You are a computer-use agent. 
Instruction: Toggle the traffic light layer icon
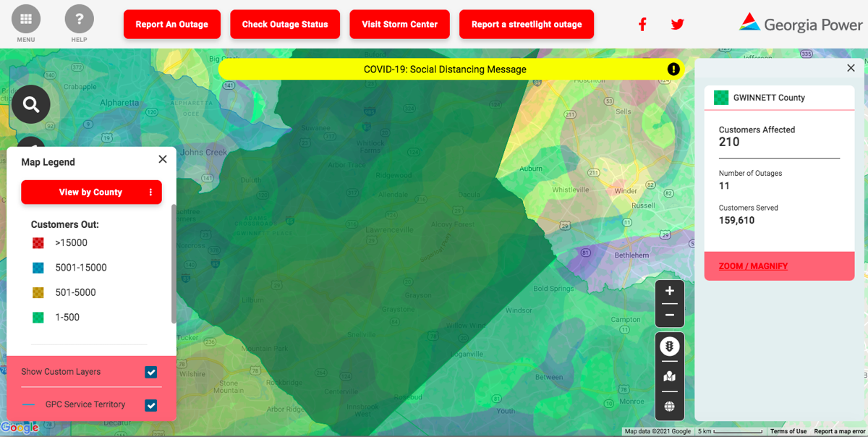[670, 347]
